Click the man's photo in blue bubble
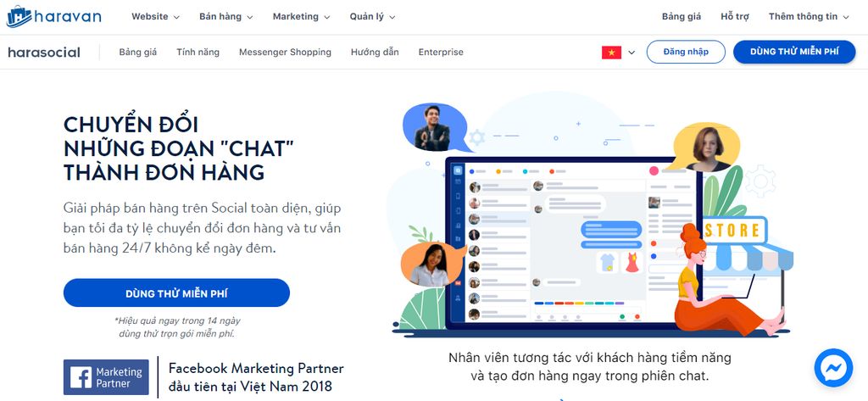Image resolution: width=868 pixels, height=401 pixels. (x=433, y=128)
